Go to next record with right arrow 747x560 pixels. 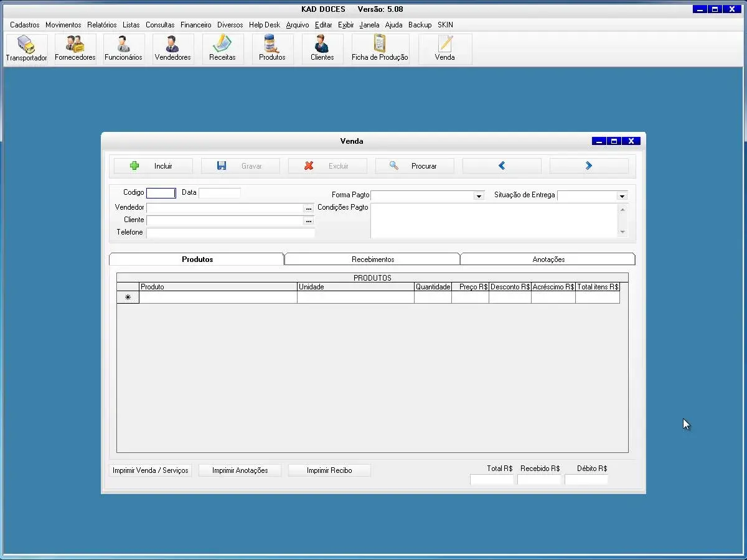point(589,166)
